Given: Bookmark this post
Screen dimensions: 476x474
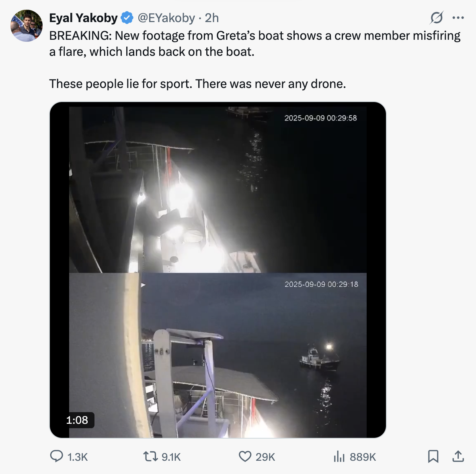Looking at the screenshot, I should [x=433, y=456].
